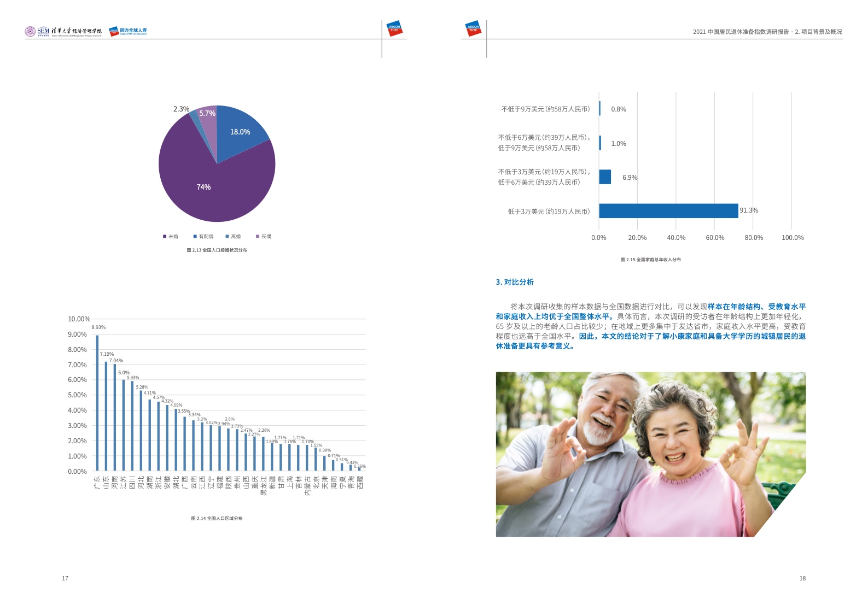The height and width of the screenshot is (599, 868).
Task: Click the 图 2.13 全国人口婚姻状况分布 caption
Action: [217, 250]
